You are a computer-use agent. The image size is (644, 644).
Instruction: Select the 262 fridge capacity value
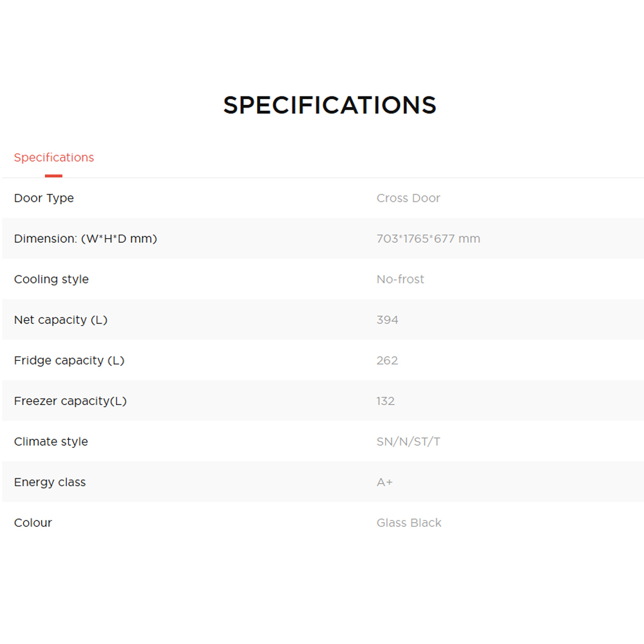click(388, 361)
